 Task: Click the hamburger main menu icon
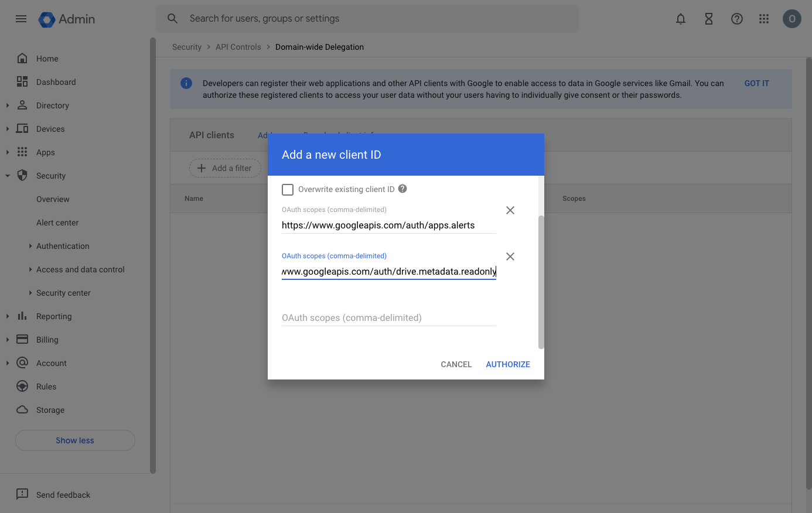point(21,19)
